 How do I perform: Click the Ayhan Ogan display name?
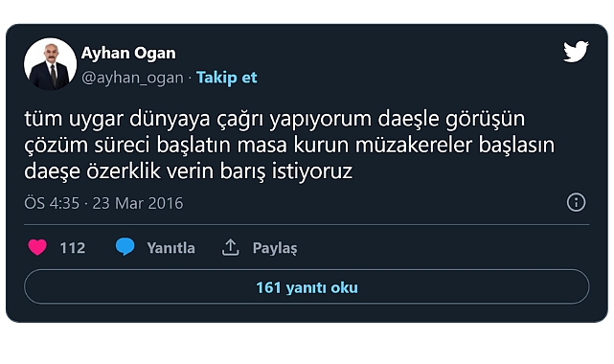[x=128, y=54]
